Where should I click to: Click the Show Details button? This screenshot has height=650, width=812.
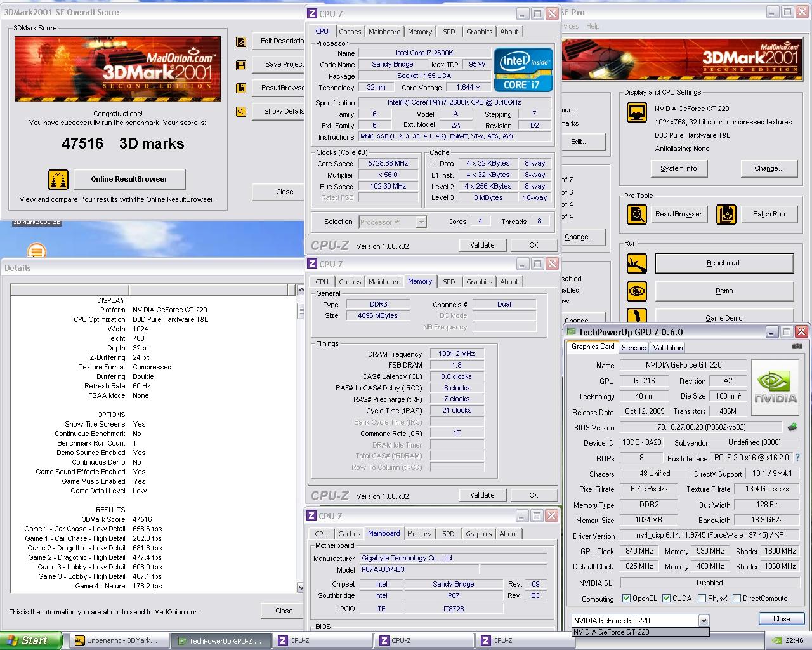point(279,111)
